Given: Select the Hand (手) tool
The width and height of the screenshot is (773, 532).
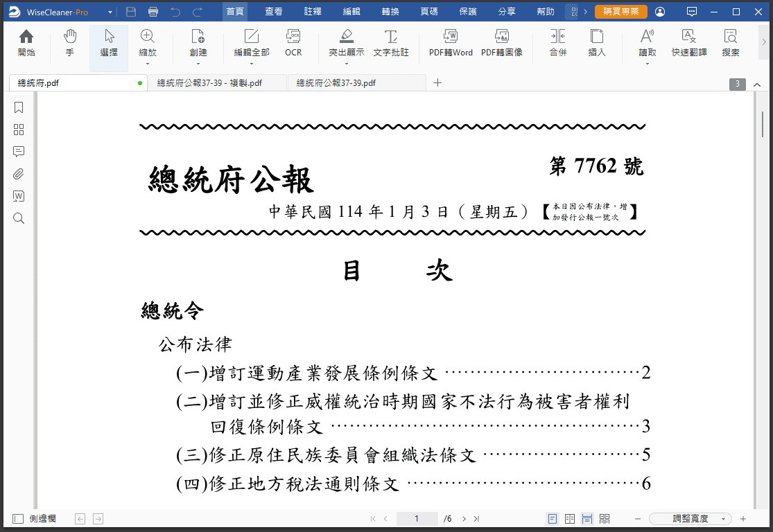Looking at the screenshot, I should (x=69, y=43).
